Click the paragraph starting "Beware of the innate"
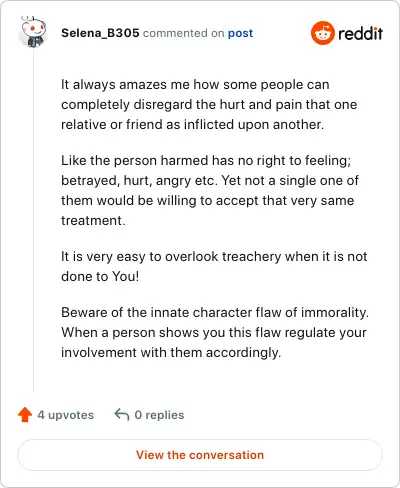400x488 pixels. click(215, 332)
